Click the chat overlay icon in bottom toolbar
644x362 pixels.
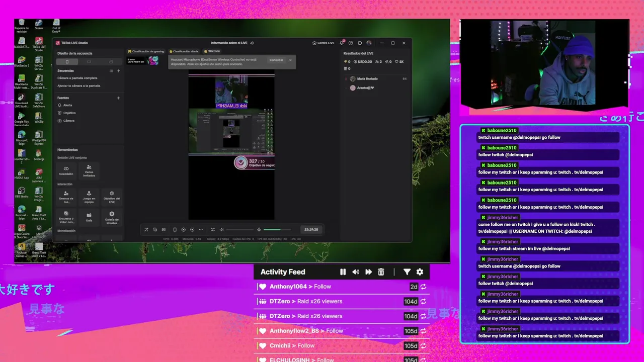tap(155, 230)
